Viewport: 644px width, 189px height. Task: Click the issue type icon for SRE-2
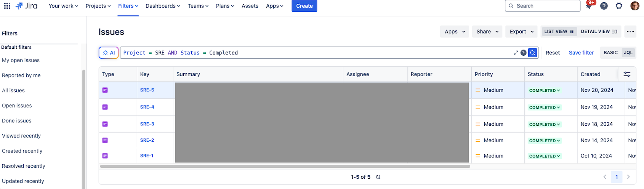click(105, 140)
